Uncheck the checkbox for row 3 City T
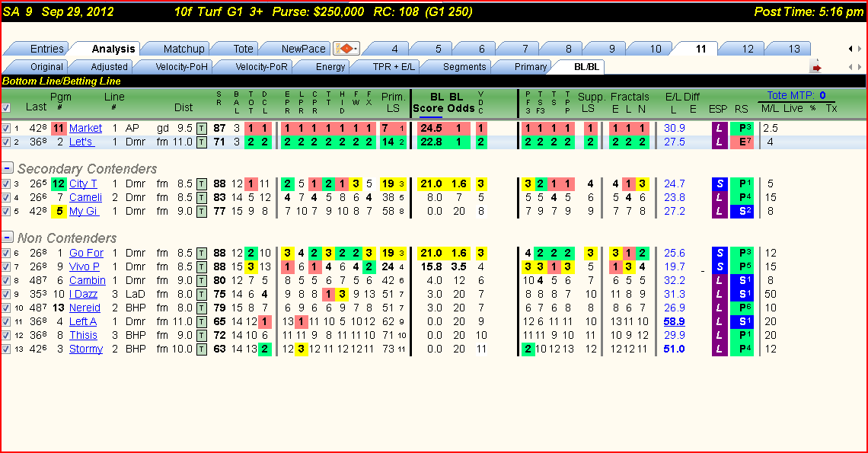 point(5,183)
